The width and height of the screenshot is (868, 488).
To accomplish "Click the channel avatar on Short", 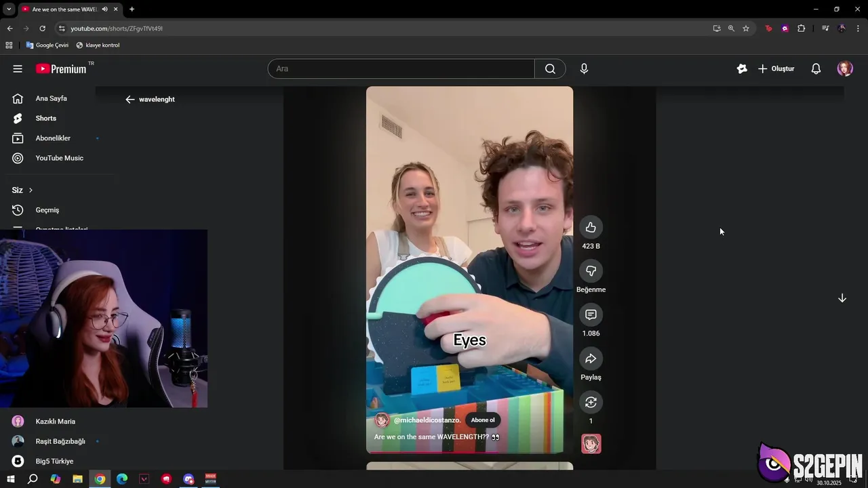I will [x=382, y=420].
